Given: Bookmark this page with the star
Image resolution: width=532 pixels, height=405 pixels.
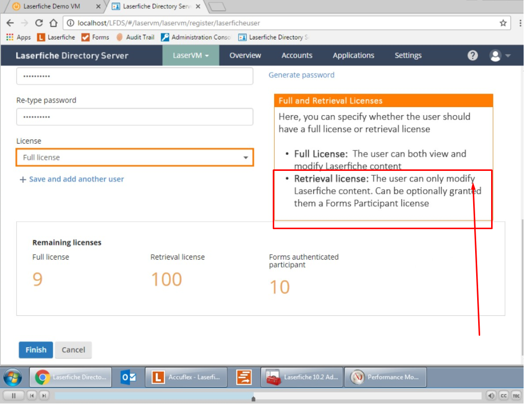Looking at the screenshot, I should click(x=503, y=23).
